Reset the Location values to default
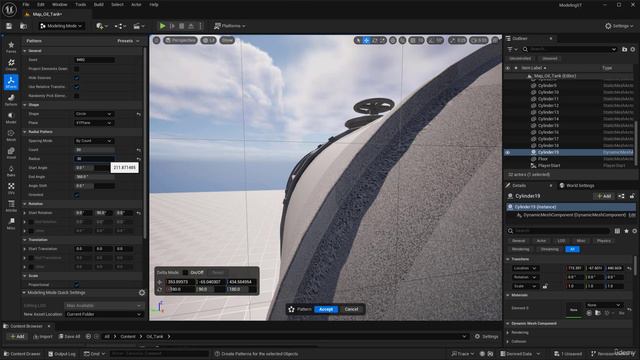This screenshot has height=360, width=640. (x=629, y=268)
